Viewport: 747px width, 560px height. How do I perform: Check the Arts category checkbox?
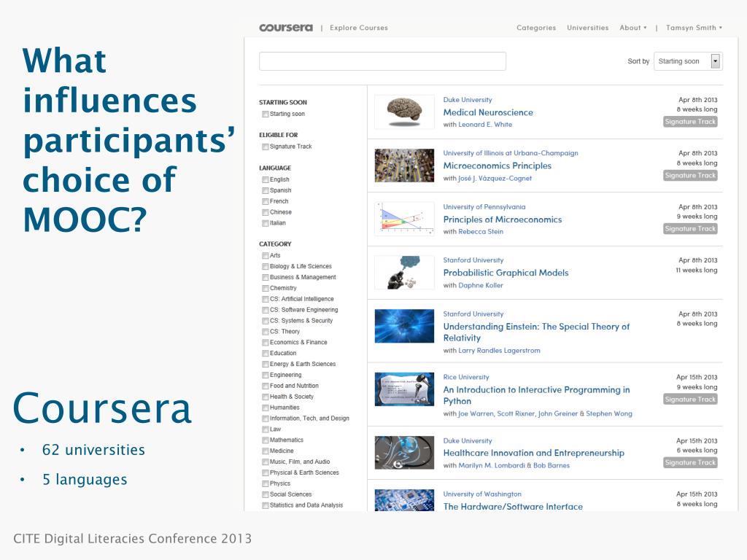point(265,256)
